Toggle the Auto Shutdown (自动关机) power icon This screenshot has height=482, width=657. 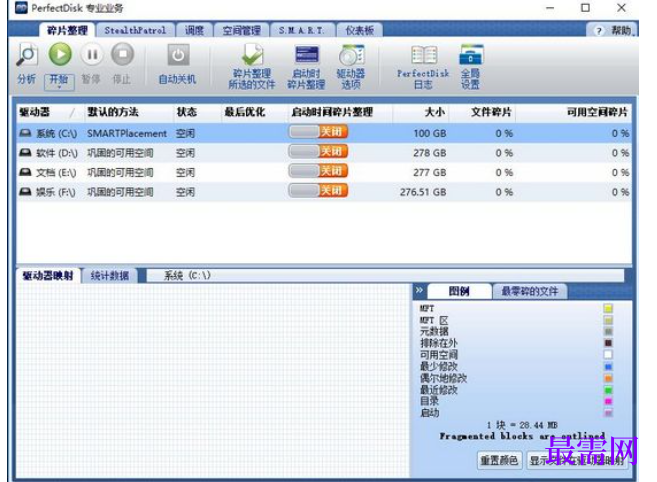(x=178, y=55)
